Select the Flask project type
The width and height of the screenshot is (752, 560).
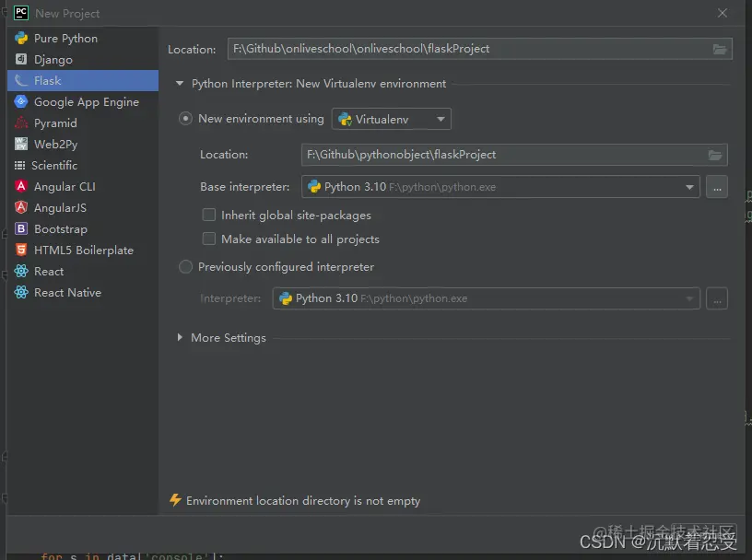click(x=83, y=80)
